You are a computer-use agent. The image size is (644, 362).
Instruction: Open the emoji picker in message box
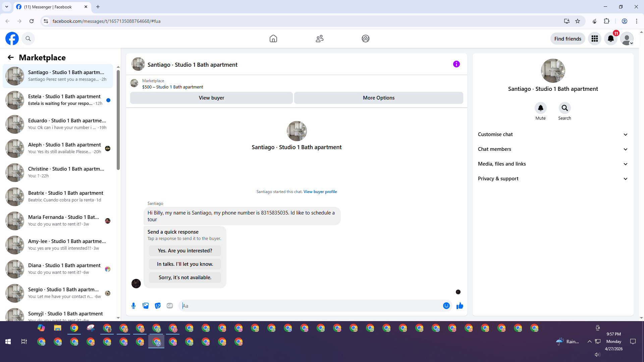446,306
